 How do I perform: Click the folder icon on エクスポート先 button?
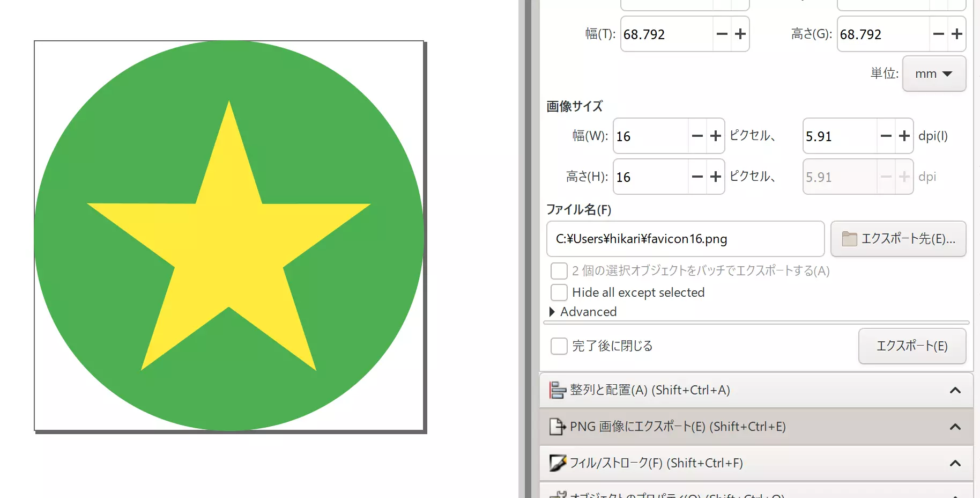tap(849, 238)
